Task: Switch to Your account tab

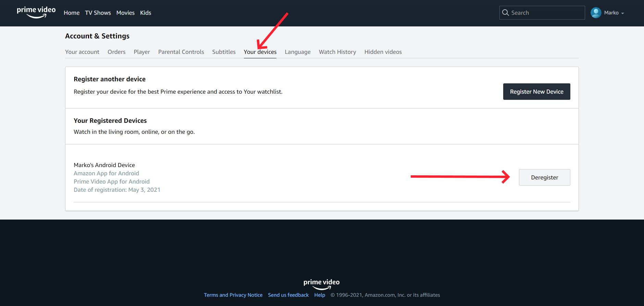Action: coord(82,52)
